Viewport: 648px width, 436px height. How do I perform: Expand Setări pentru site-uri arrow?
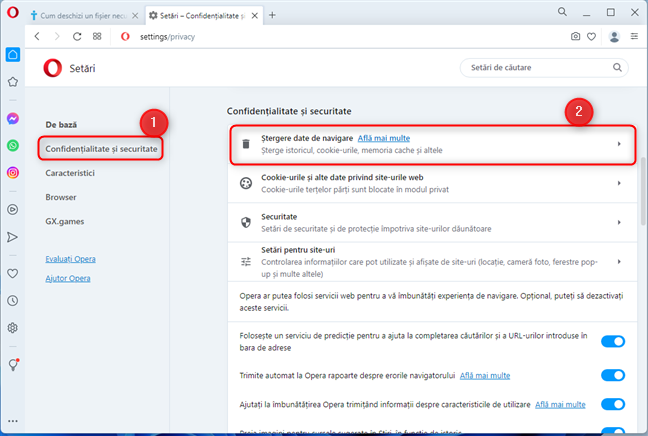(619, 262)
